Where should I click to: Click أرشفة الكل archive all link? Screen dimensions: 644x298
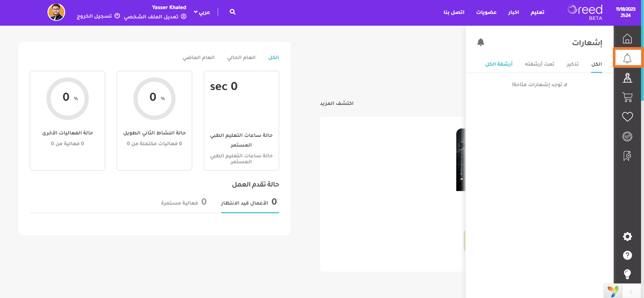[499, 64]
